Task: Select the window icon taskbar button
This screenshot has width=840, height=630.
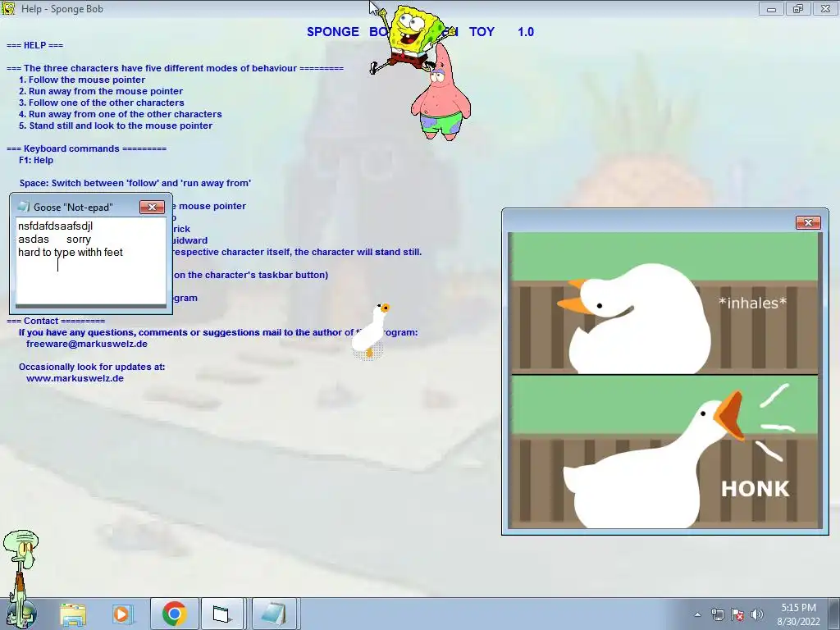Action: click(221, 614)
